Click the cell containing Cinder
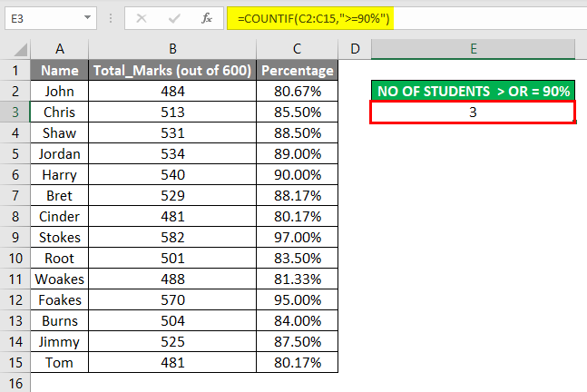The width and height of the screenshot is (587, 392). coord(60,216)
